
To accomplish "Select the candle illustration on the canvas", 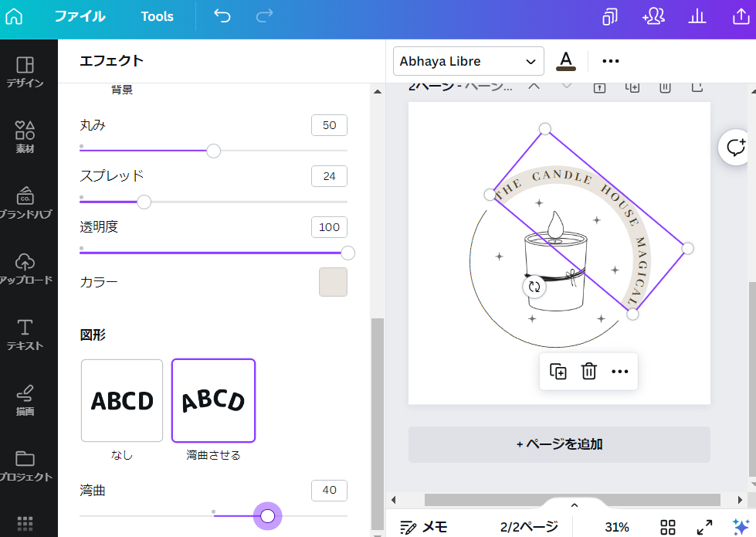I will coord(555,263).
